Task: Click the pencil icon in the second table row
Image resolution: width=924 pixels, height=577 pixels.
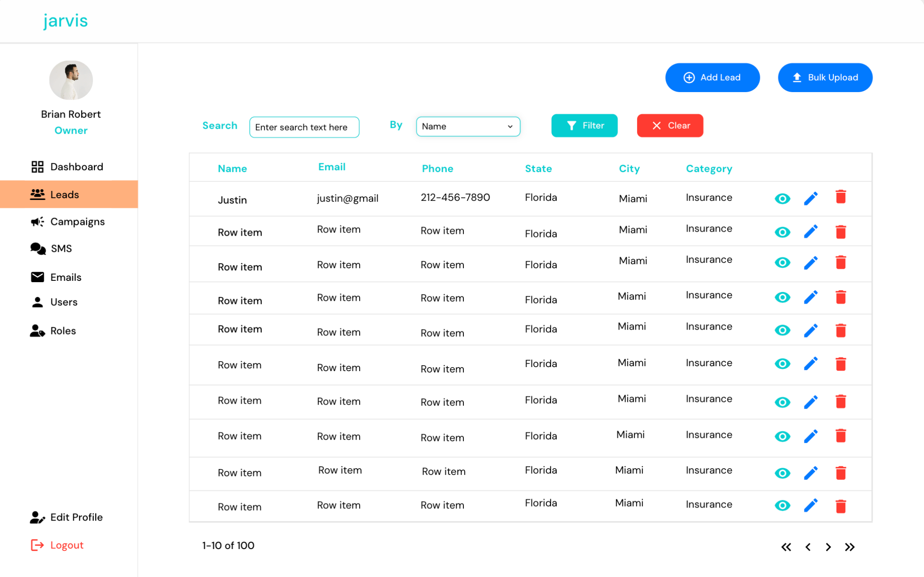Action: click(811, 232)
